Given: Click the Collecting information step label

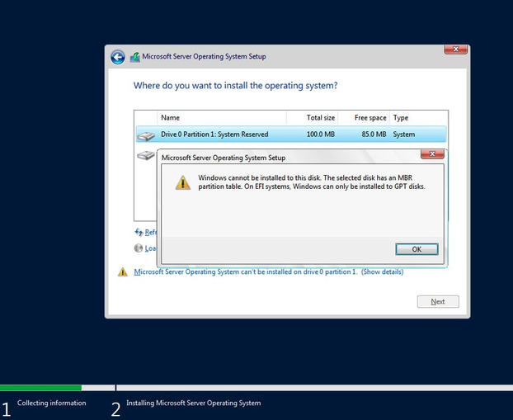Looking at the screenshot, I should point(52,403).
